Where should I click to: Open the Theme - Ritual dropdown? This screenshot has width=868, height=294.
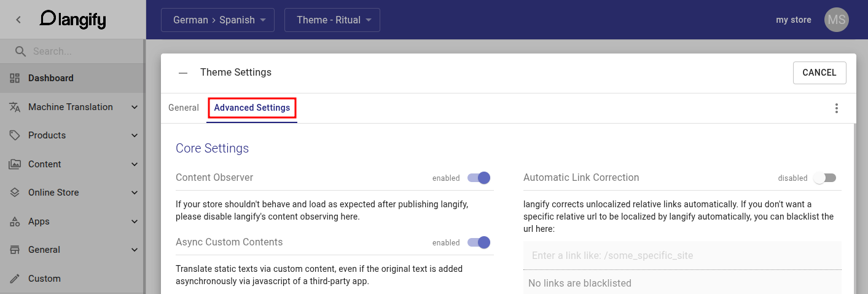tap(332, 20)
